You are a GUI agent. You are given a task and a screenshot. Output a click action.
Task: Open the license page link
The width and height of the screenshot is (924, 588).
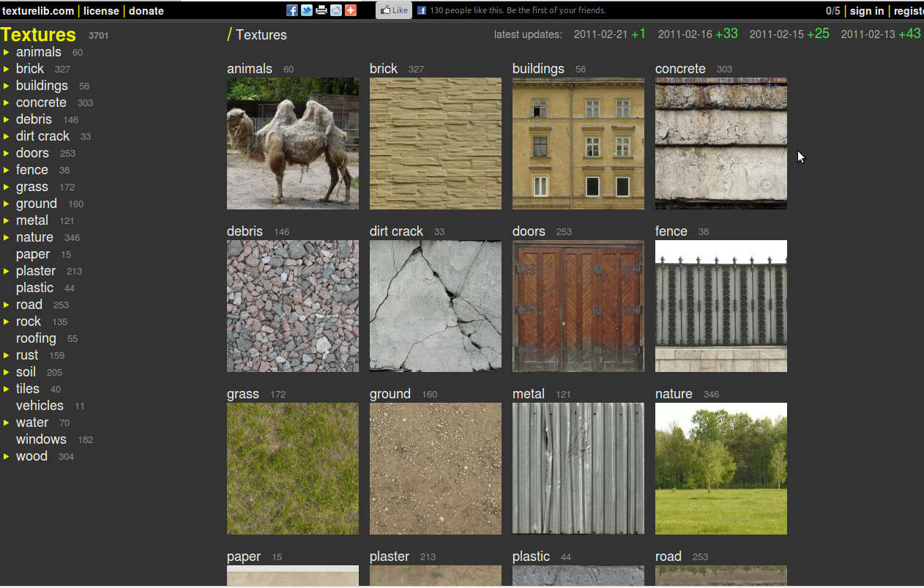point(101,11)
